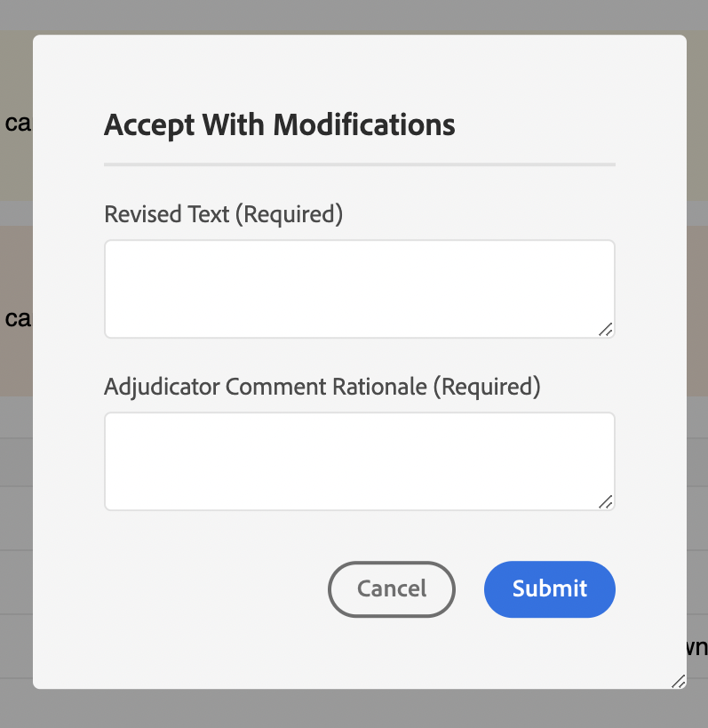
Task: Click the "Accept With Modifications" heading
Action: point(279,124)
